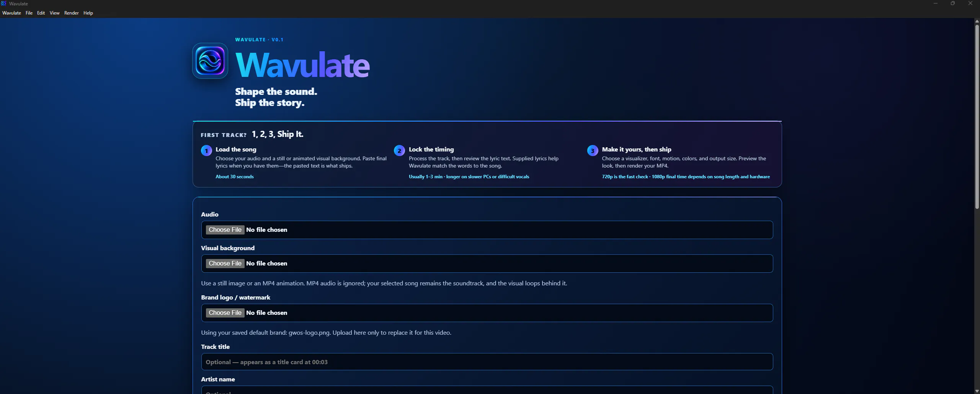Click the step 3 circle badge
The width and height of the screenshot is (980, 394).
tap(593, 151)
